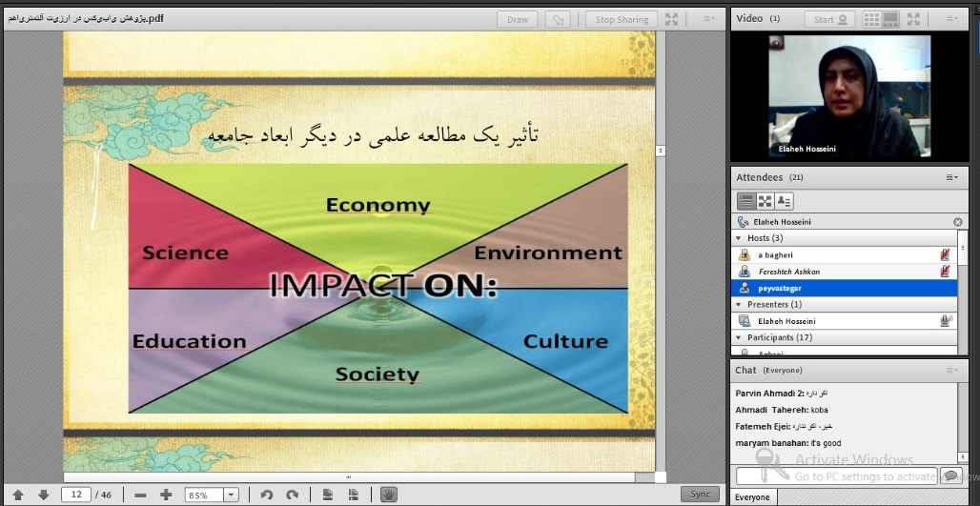The image size is (980, 506).
Task: Select host a bagheri in attendees
Action: click(x=845, y=254)
